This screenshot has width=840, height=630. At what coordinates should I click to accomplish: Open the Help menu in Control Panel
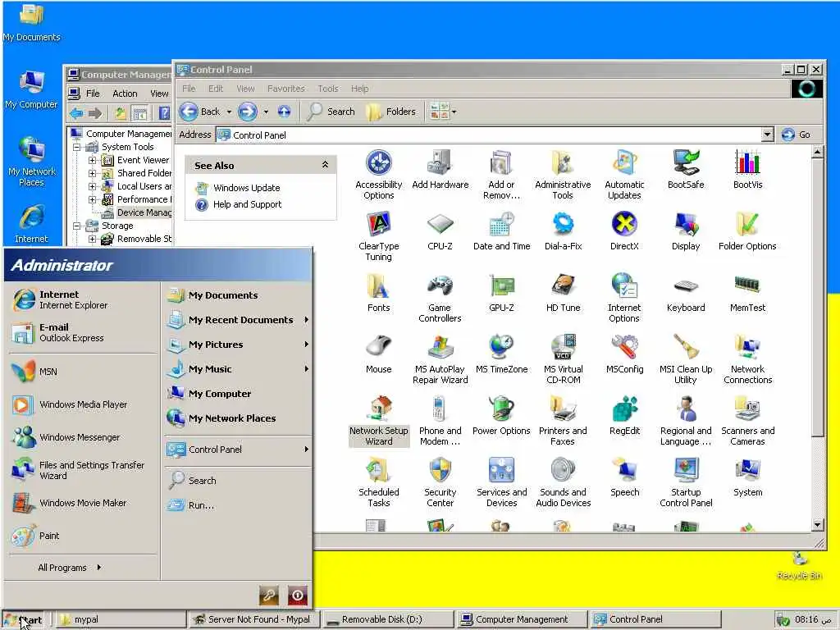359,89
